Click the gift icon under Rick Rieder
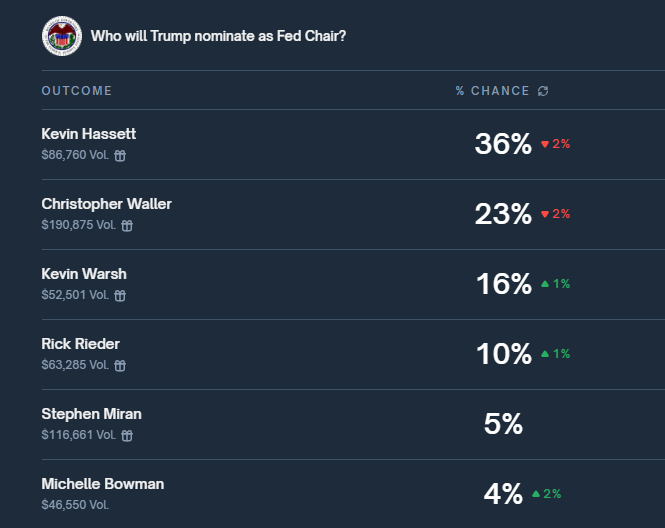Image resolution: width=665 pixels, height=528 pixels. [120, 366]
